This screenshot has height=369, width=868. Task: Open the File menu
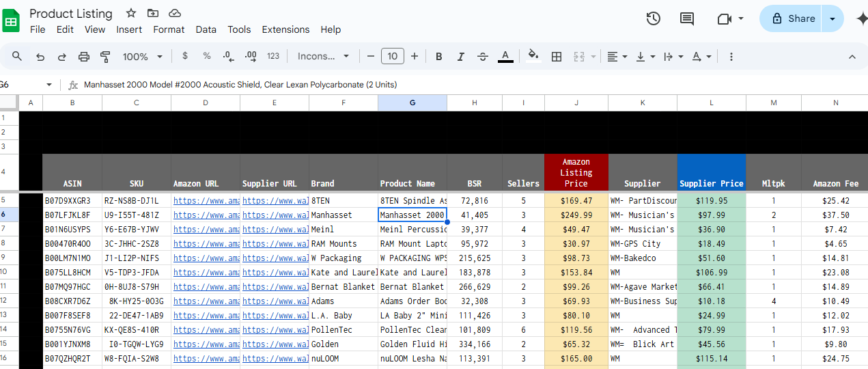click(x=38, y=29)
